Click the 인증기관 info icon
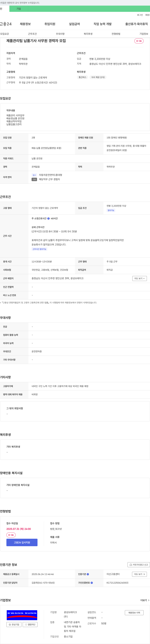This screenshot has width=150, height=644. click(88, 574)
